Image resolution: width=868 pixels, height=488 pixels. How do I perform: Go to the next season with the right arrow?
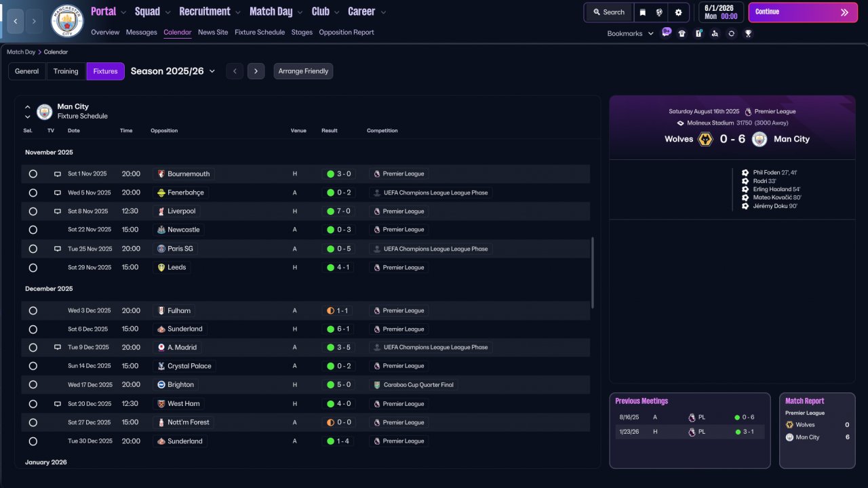tap(256, 71)
